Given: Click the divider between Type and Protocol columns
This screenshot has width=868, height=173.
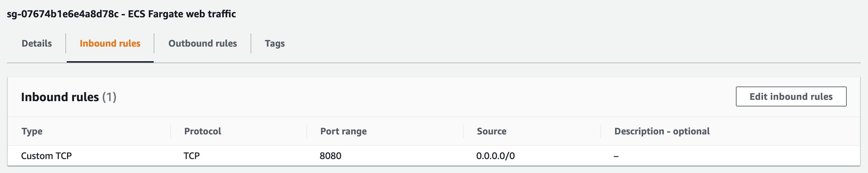Looking at the screenshot, I should [x=171, y=131].
